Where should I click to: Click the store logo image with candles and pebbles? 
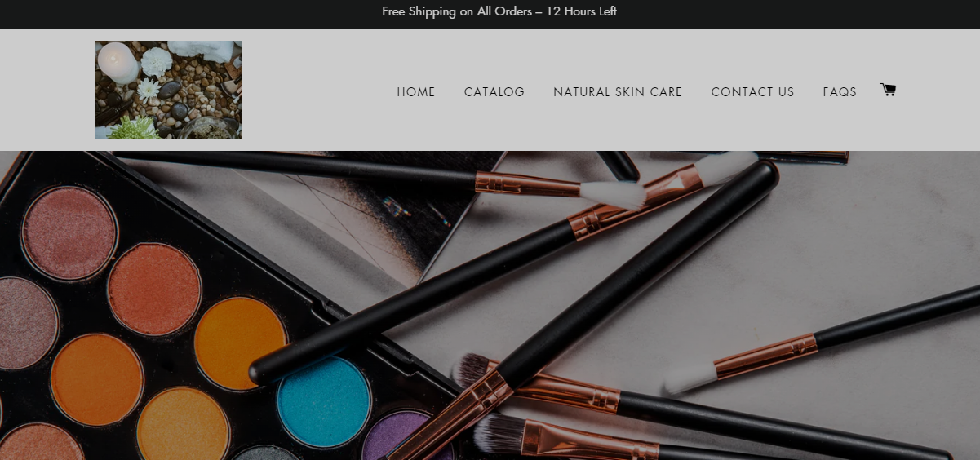coord(169,90)
